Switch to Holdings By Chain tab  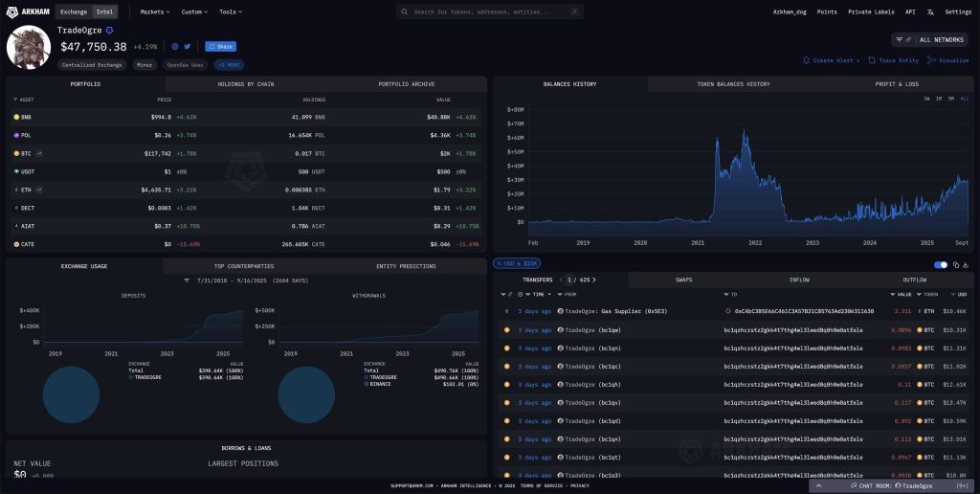pyautogui.click(x=246, y=84)
